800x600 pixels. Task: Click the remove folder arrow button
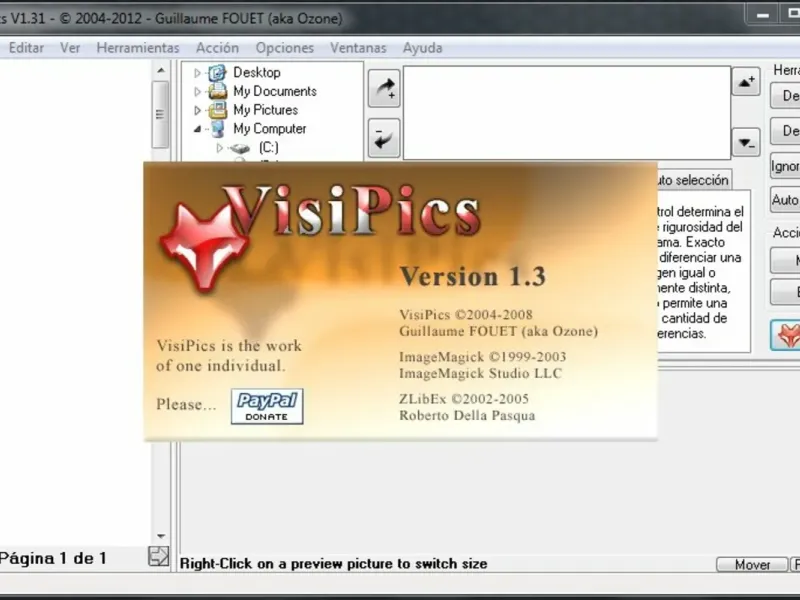point(384,138)
